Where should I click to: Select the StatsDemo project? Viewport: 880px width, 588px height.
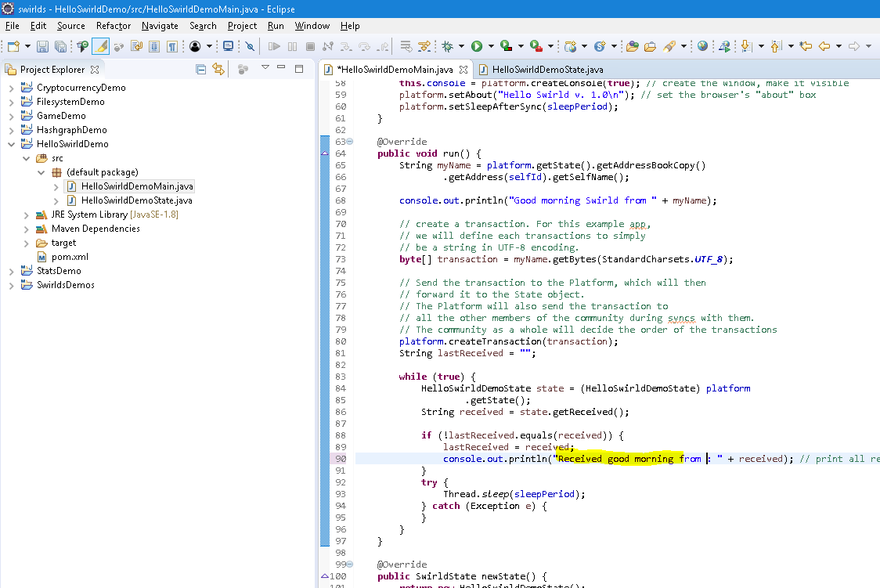tap(59, 271)
